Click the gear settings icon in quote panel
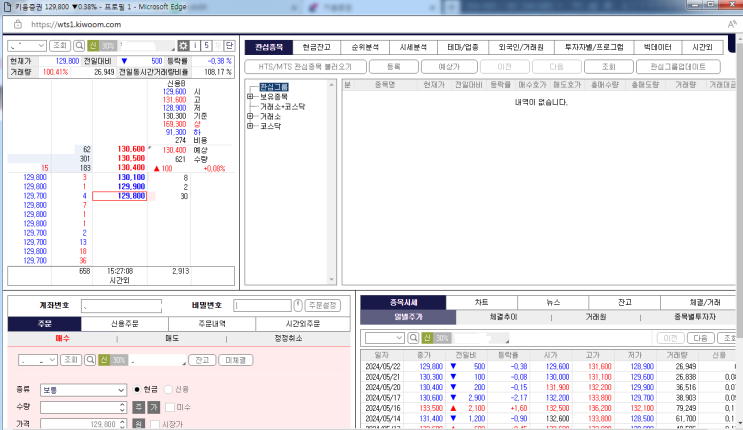The height and width of the screenshot is (430, 743). [x=183, y=46]
